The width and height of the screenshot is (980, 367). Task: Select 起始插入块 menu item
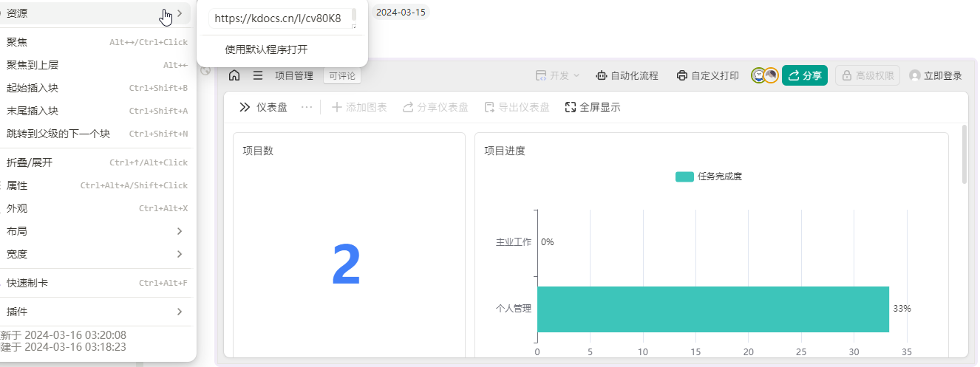(96, 88)
